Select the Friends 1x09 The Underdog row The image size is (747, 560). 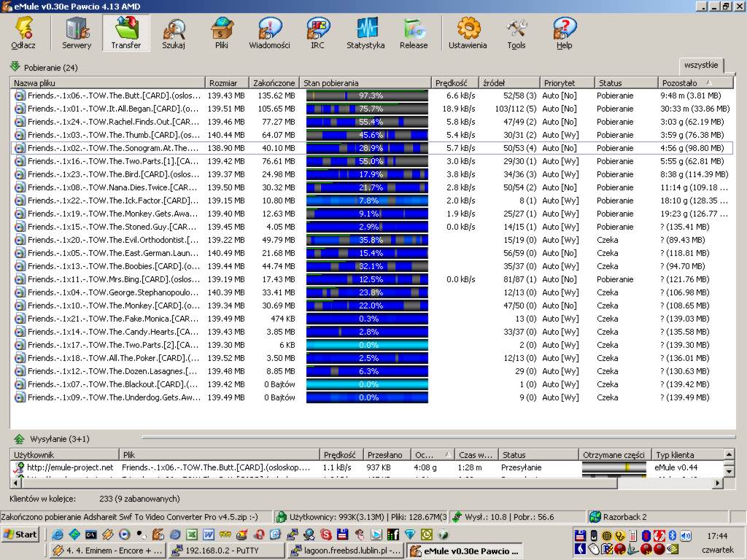pos(371,397)
